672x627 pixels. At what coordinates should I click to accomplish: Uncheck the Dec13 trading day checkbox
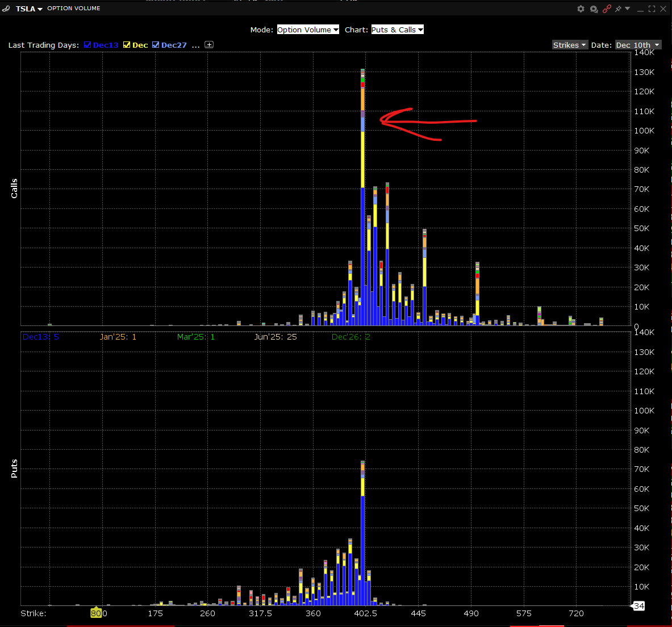click(87, 45)
